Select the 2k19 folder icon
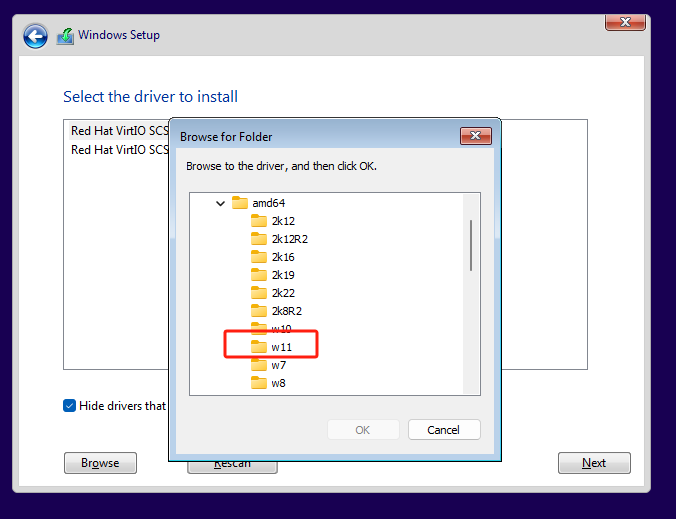The width and height of the screenshot is (676, 519). (x=259, y=275)
